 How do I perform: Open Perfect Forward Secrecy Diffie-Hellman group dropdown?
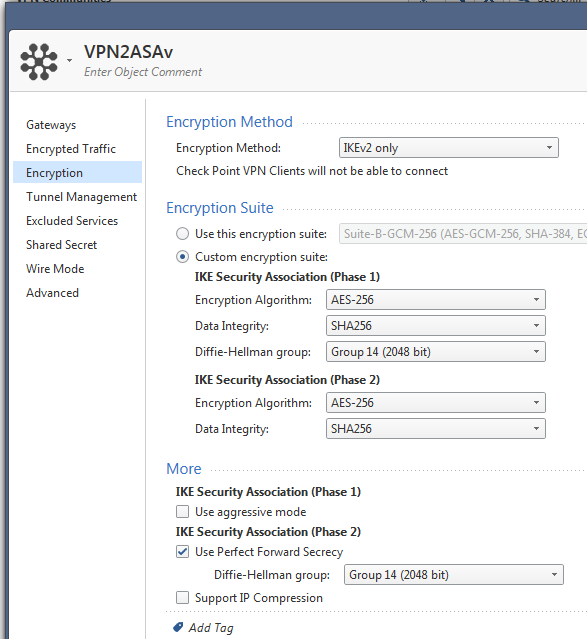454,575
